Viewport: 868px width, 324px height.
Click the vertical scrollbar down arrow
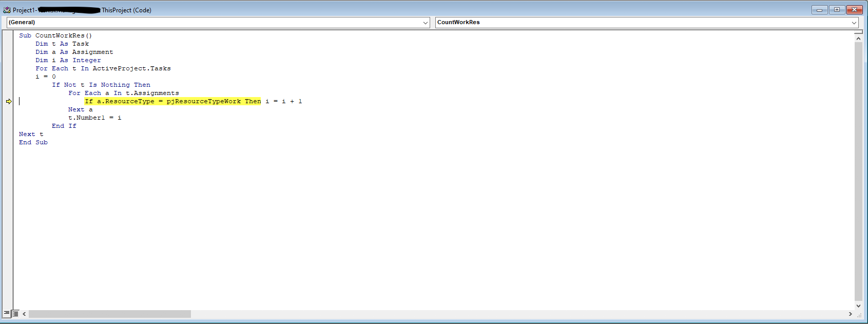[x=858, y=306]
